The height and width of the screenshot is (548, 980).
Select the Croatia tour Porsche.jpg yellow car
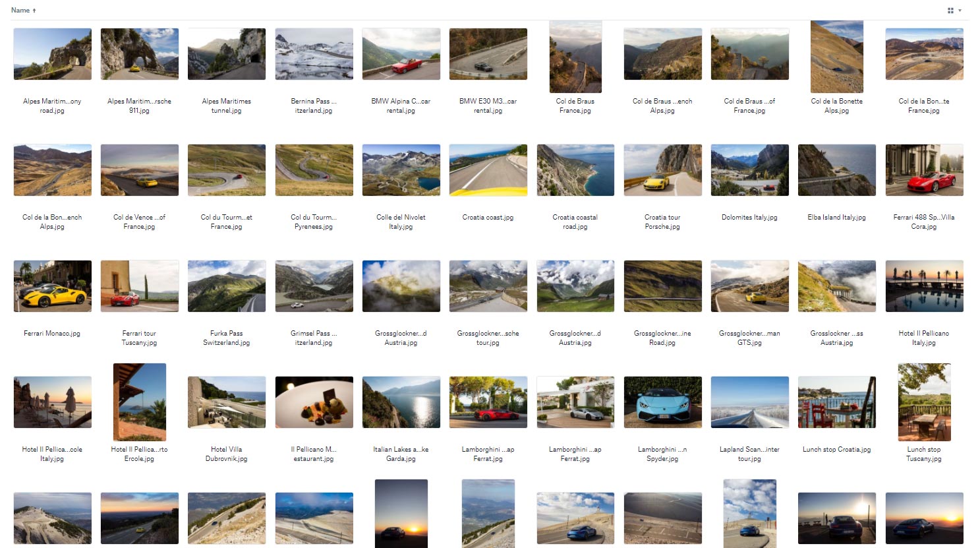(662, 170)
